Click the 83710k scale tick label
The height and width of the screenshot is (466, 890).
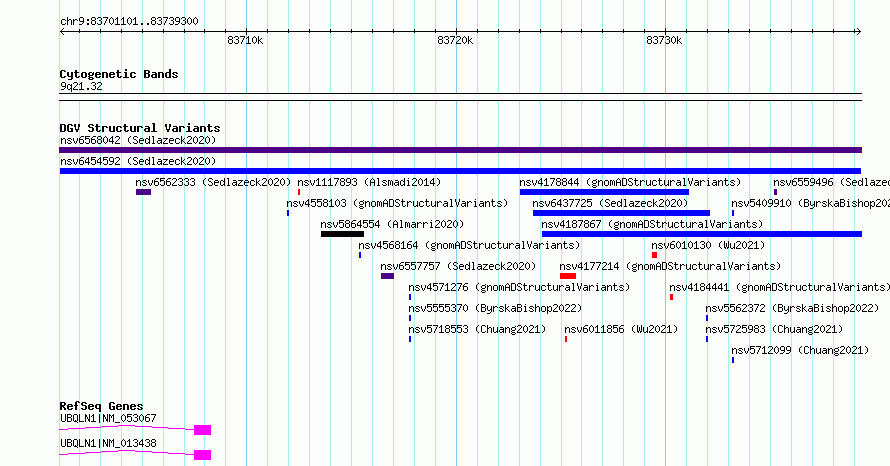[245, 40]
